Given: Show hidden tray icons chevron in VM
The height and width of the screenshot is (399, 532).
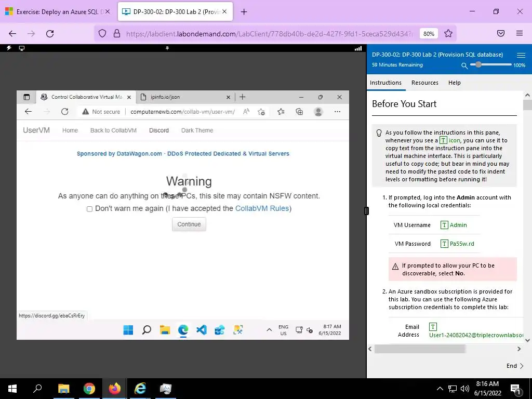Looking at the screenshot, I should point(269,330).
